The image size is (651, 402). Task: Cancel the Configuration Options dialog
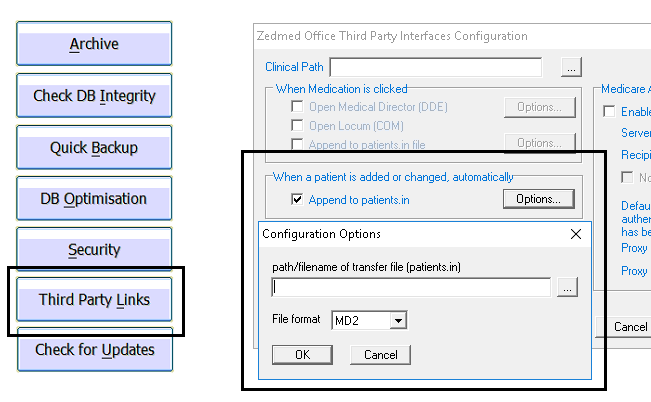click(x=380, y=355)
